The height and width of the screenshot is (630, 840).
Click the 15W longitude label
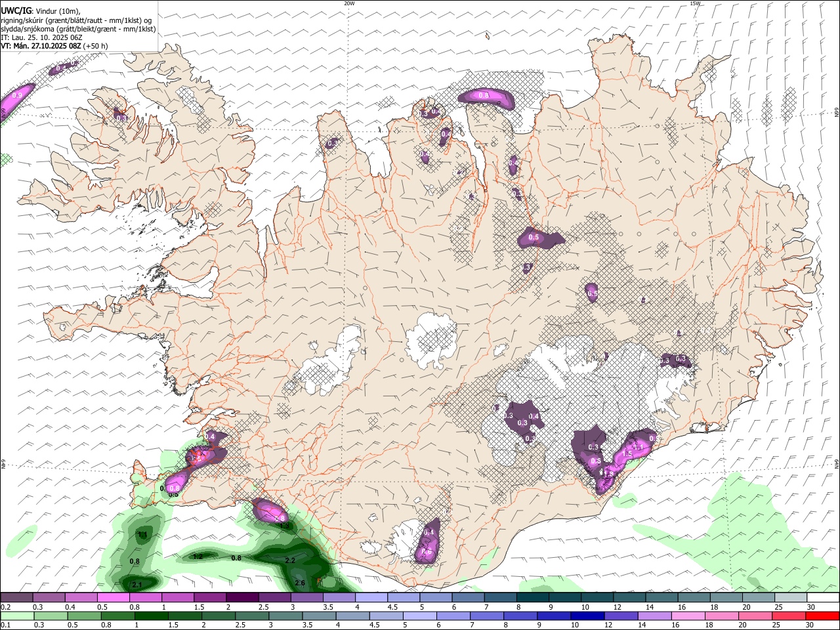click(x=695, y=3)
